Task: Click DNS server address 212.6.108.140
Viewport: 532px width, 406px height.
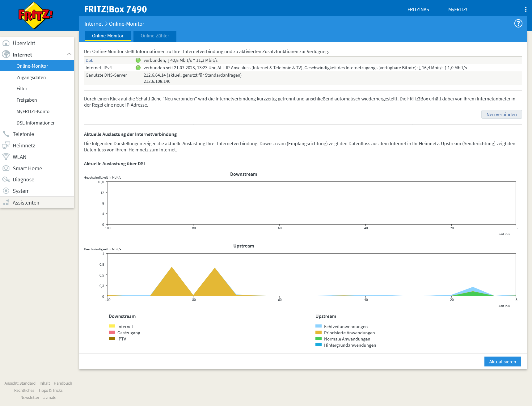Action: tap(157, 81)
